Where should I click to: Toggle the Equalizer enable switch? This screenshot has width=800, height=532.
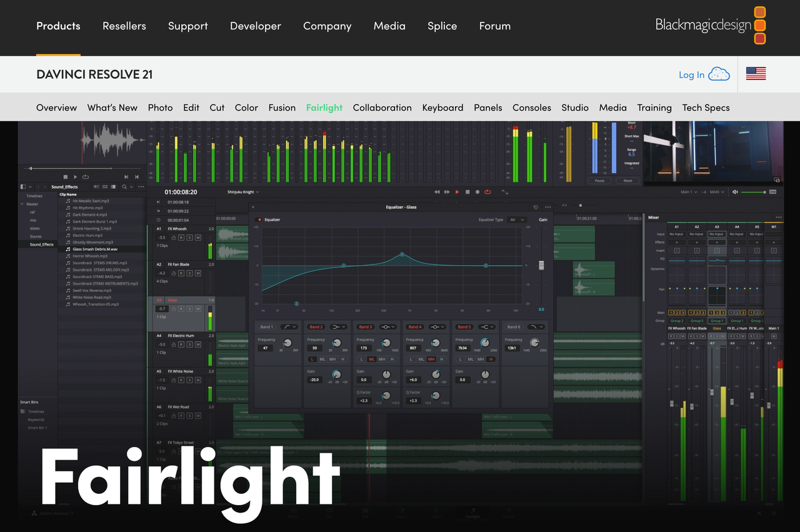click(259, 219)
